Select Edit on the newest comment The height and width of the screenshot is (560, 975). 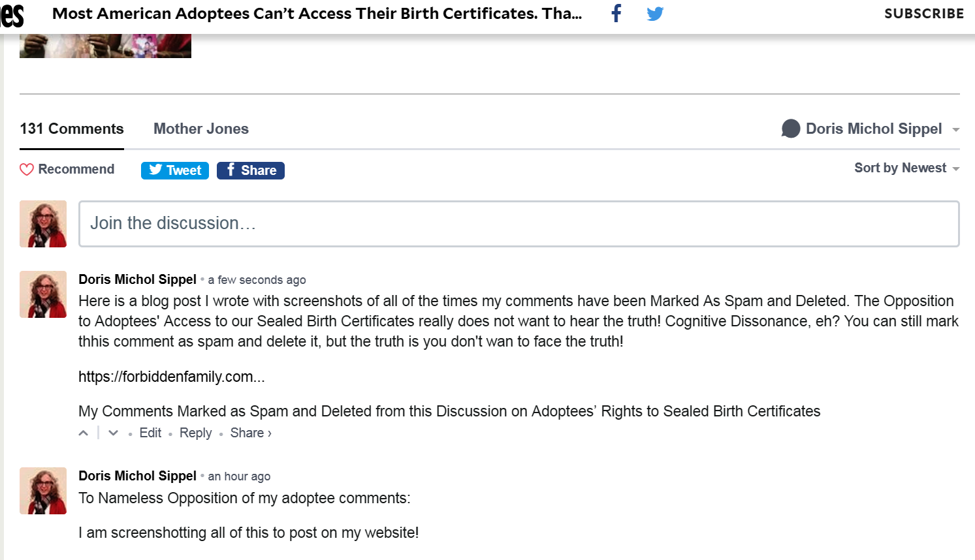(150, 432)
